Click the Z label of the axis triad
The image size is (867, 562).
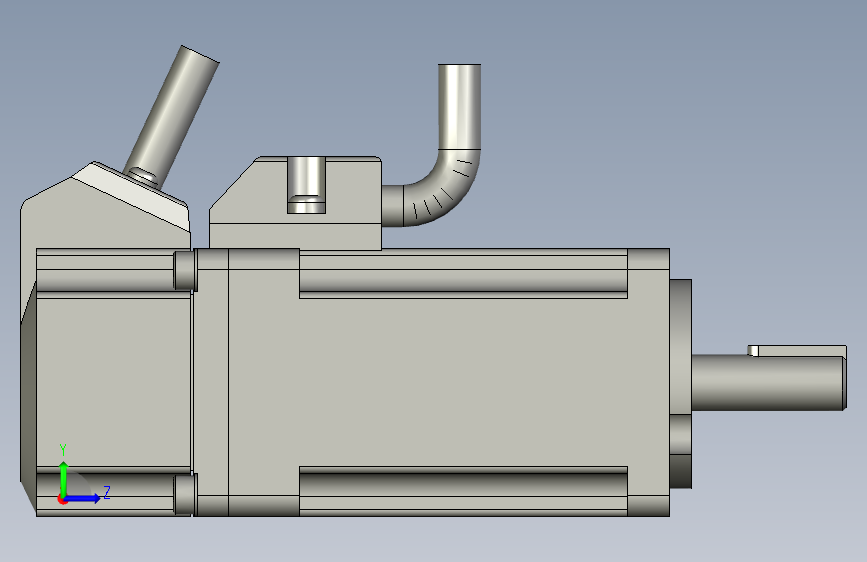tap(107, 492)
